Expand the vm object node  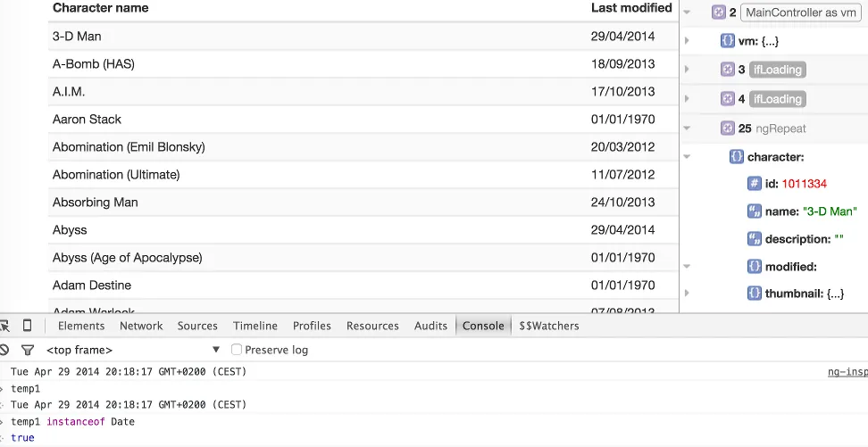click(687, 41)
